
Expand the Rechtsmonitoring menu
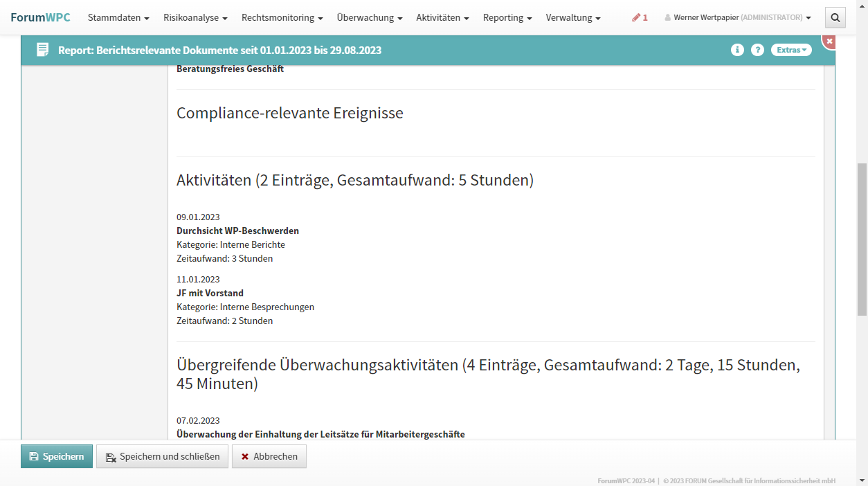pos(282,17)
